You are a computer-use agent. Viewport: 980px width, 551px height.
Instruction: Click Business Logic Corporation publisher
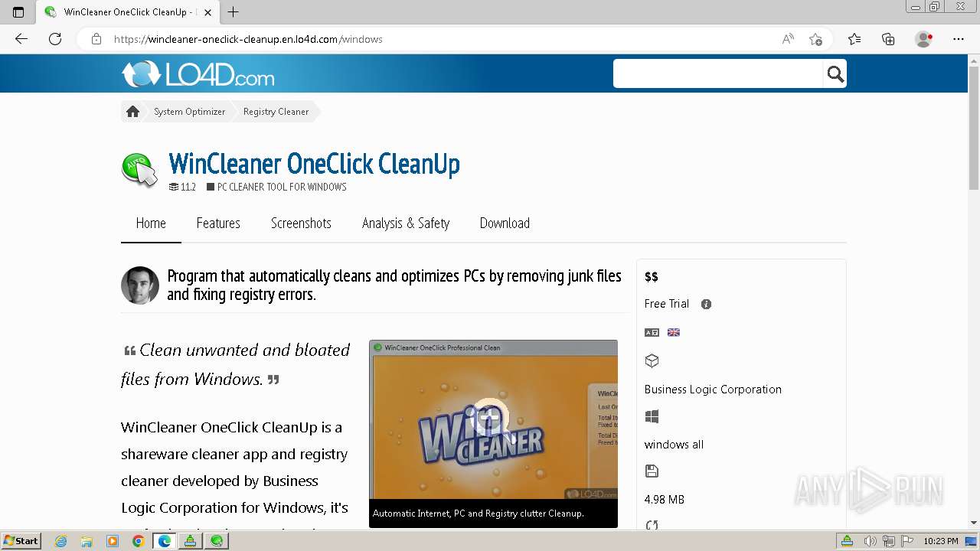point(713,390)
